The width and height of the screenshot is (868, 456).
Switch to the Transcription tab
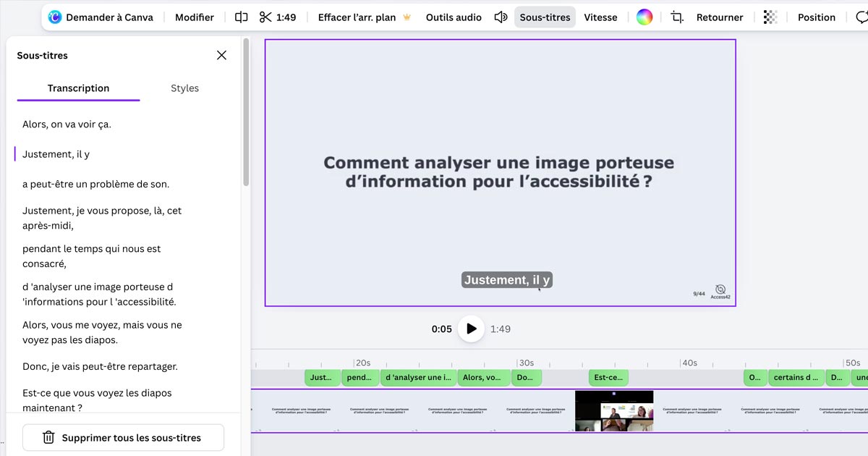pyautogui.click(x=78, y=88)
